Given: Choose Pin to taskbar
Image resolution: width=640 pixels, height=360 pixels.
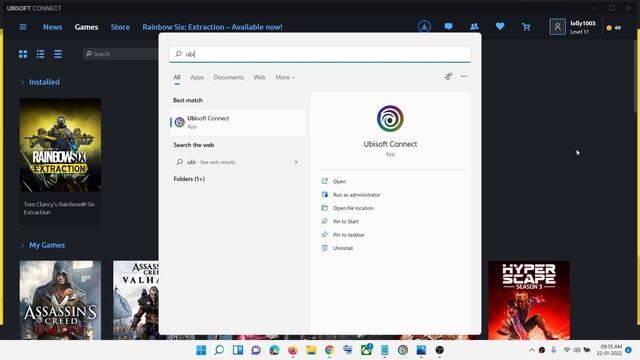Looking at the screenshot, I should click(x=349, y=235).
